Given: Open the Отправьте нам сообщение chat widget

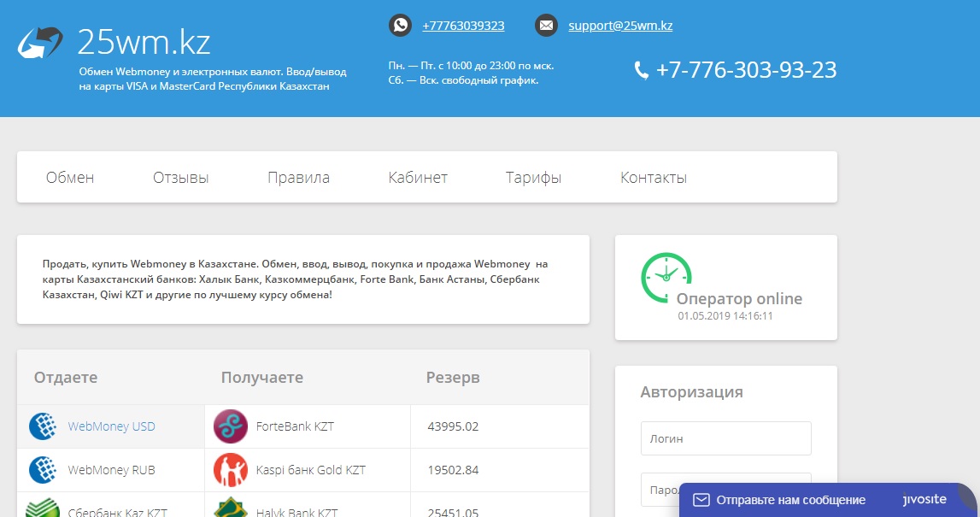Looking at the screenshot, I should click(x=790, y=500).
